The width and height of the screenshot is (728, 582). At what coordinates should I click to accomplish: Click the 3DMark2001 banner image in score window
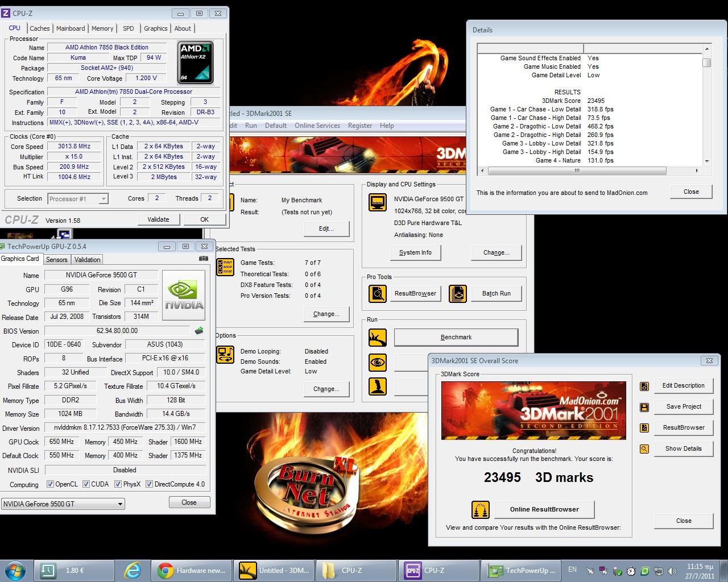(533, 410)
